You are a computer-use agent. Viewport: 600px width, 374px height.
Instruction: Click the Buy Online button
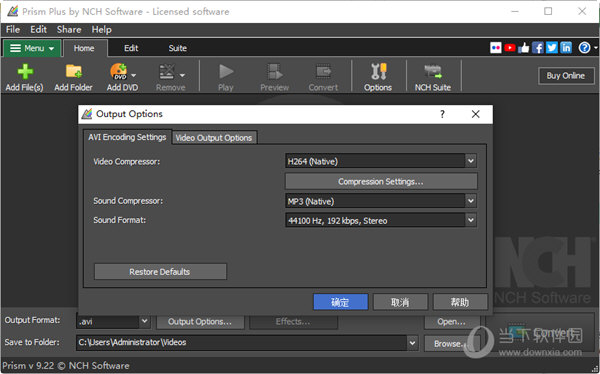[566, 76]
